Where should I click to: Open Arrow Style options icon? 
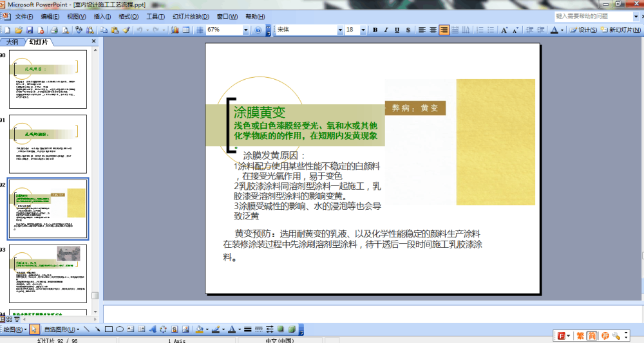(x=270, y=329)
